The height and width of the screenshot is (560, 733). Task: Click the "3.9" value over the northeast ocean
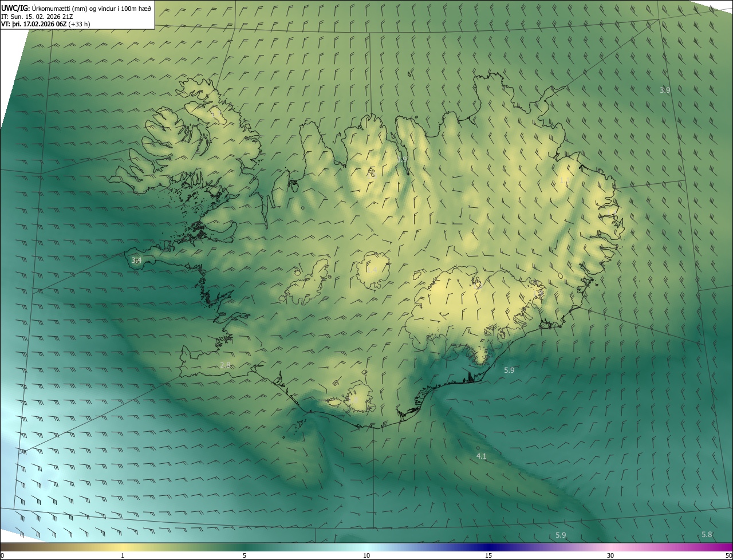665,90
